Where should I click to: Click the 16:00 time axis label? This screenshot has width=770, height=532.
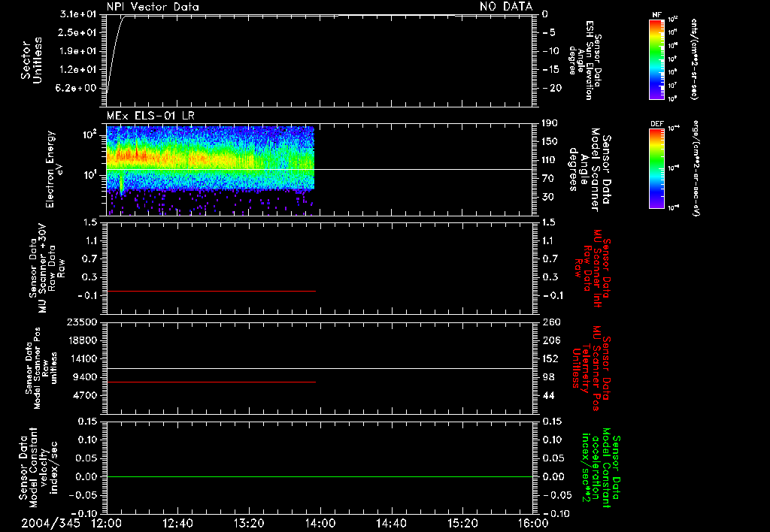point(533,523)
